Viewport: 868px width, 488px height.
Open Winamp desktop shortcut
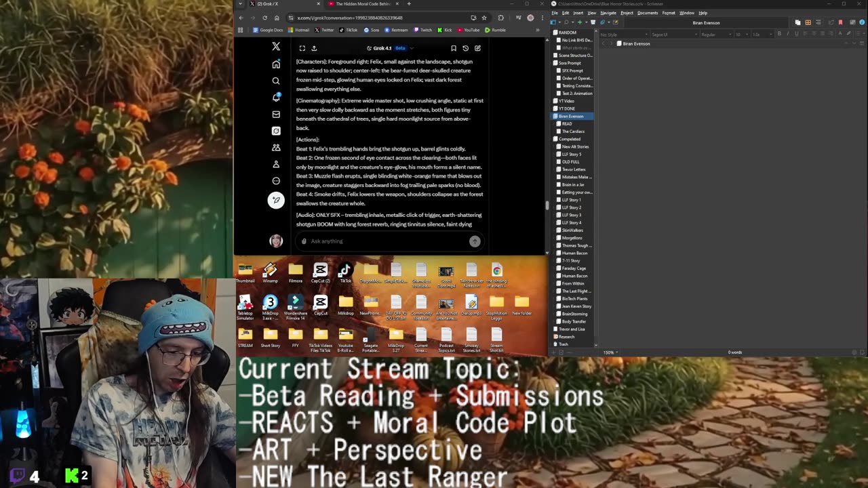[x=270, y=273]
